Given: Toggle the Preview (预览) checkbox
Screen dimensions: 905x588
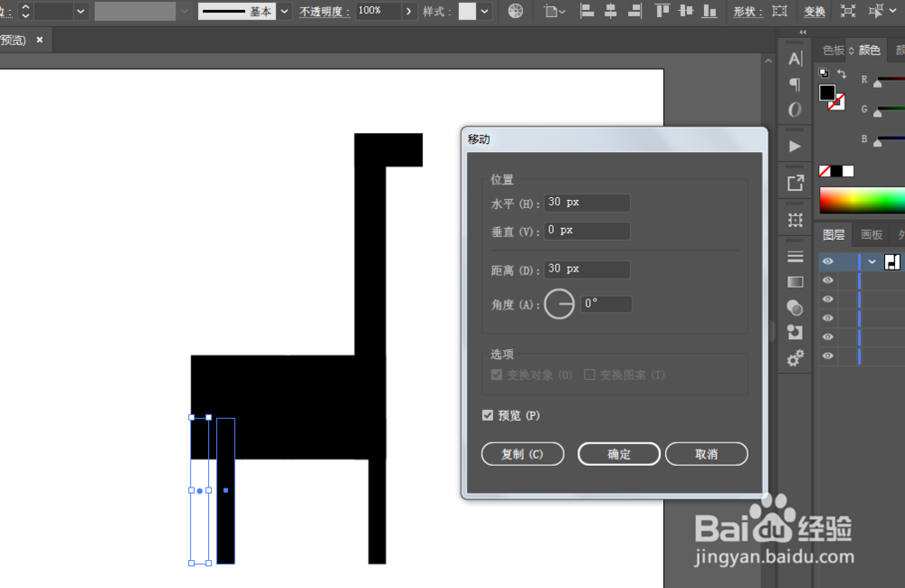Looking at the screenshot, I should pyautogui.click(x=488, y=415).
